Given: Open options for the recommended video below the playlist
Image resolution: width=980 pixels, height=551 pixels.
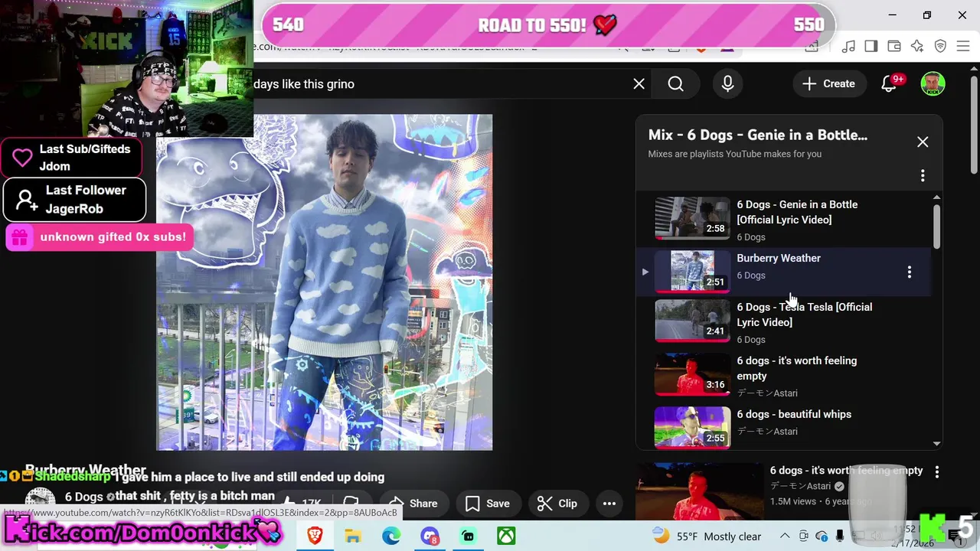Looking at the screenshot, I should click(936, 473).
